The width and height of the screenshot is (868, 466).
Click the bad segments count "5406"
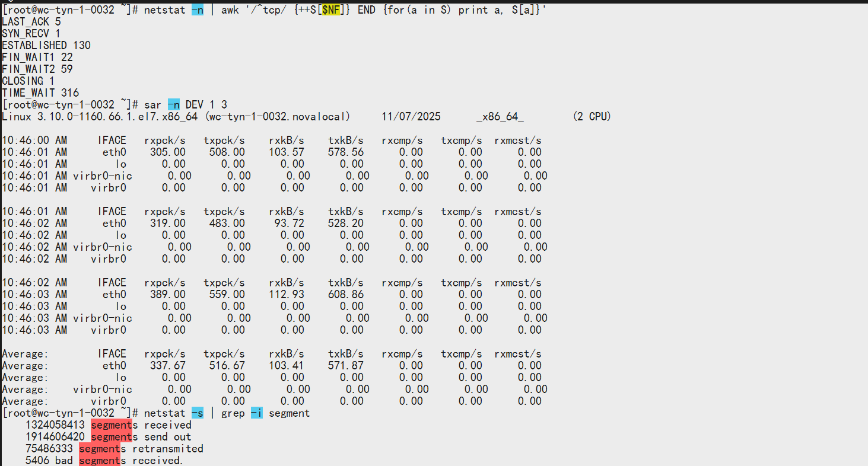coord(37,461)
